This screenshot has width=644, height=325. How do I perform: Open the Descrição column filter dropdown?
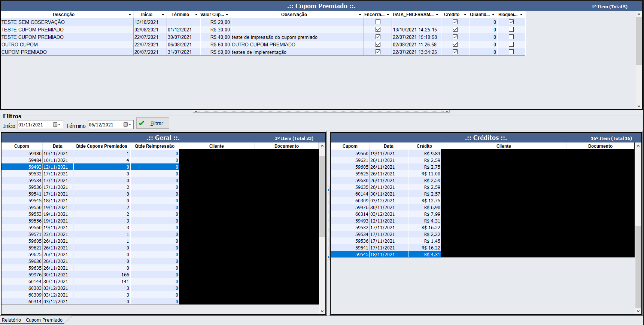click(x=130, y=15)
